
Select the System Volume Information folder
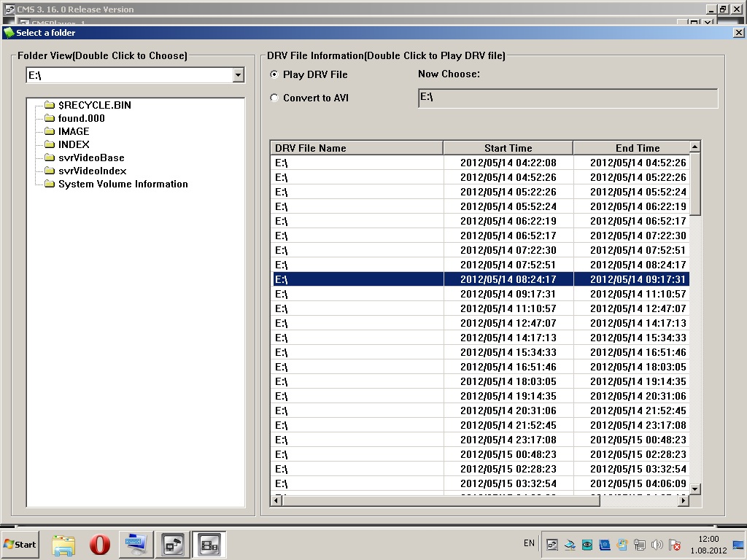tap(123, 184)
